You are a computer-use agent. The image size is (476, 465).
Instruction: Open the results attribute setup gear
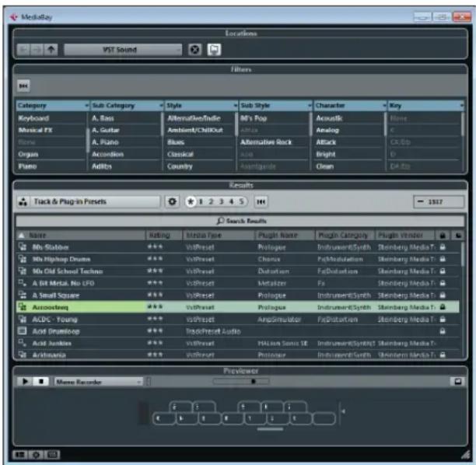172,201
